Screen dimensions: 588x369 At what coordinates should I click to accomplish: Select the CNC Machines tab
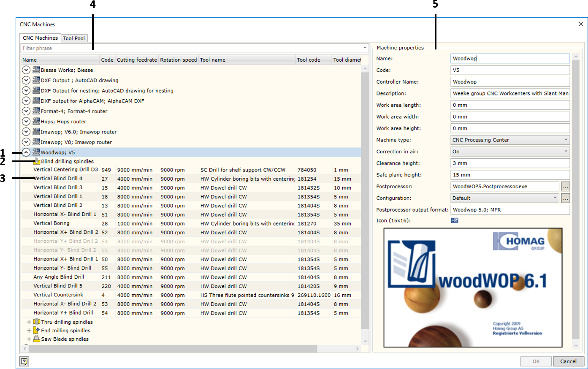pos(40,38)
